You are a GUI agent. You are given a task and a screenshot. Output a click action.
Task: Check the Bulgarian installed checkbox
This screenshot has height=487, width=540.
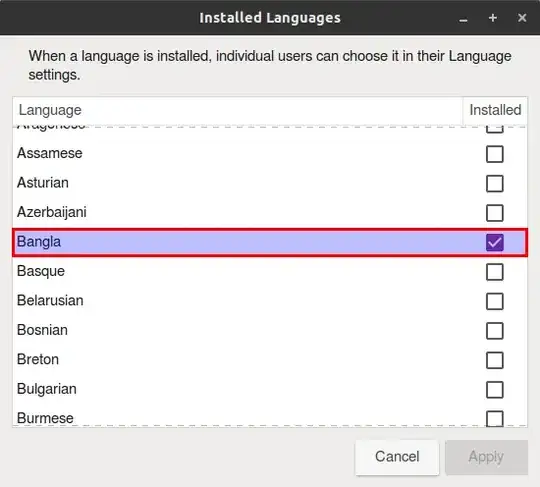coord(495,390)
